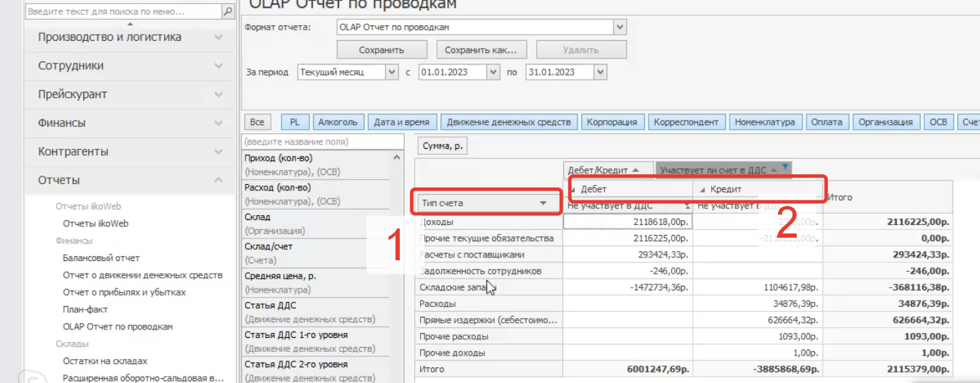
Task: Toggle the Оплата field group filter
Action: point(827,122)
